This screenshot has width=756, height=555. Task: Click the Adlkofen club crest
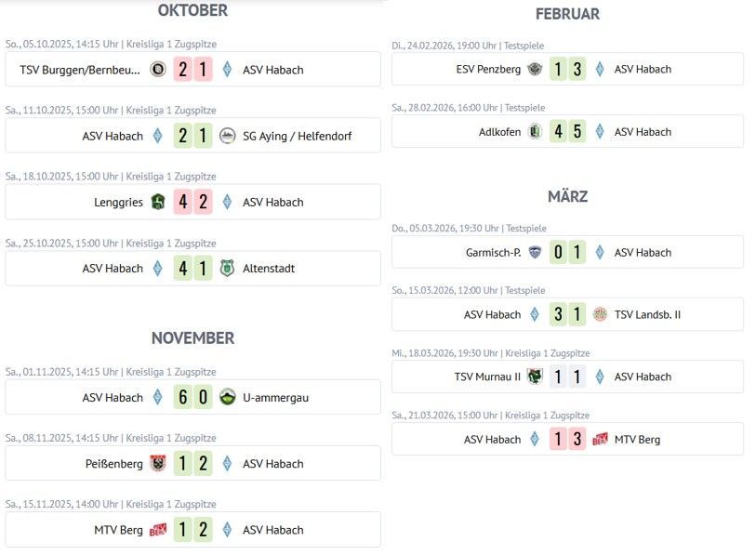(x=535, y=131)
